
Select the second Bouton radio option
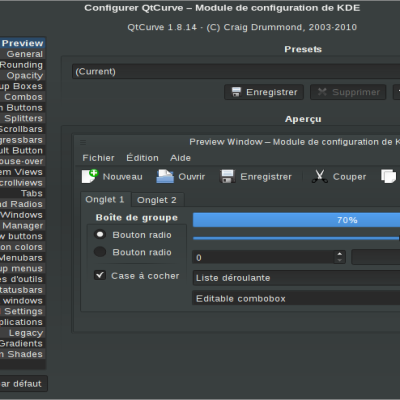point(100,252)
